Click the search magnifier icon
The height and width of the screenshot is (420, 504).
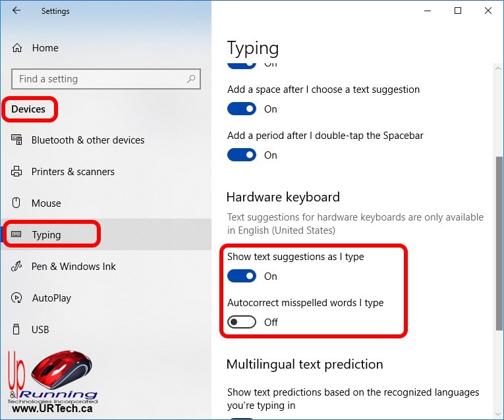point(191,79)
